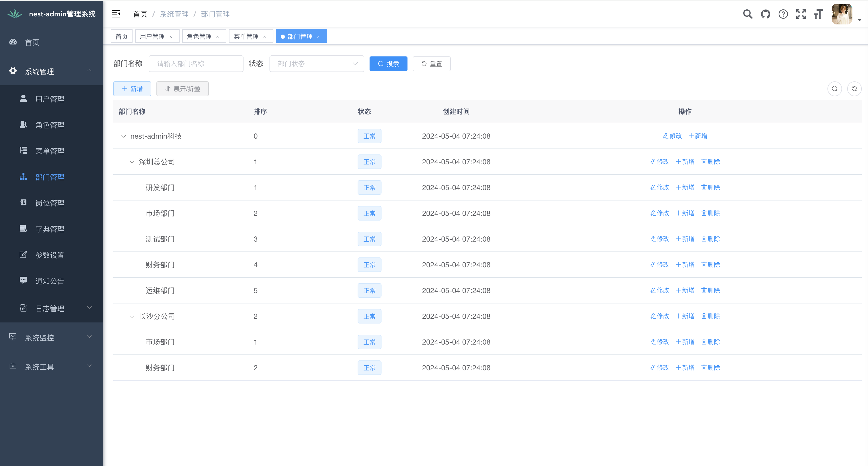Open 岗位管理 in the sidebar
Viewport: 868px width, 466px height.
click(50, 203)
